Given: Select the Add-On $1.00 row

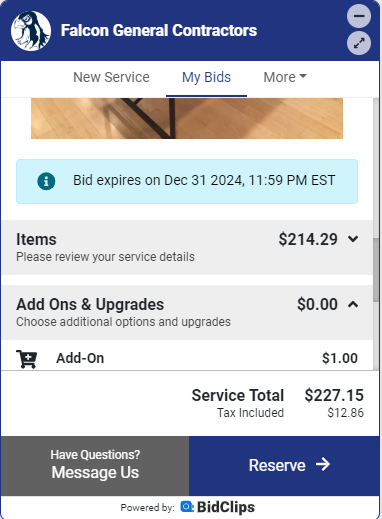Looking at the screenshot, I should [x=187, y=358].
